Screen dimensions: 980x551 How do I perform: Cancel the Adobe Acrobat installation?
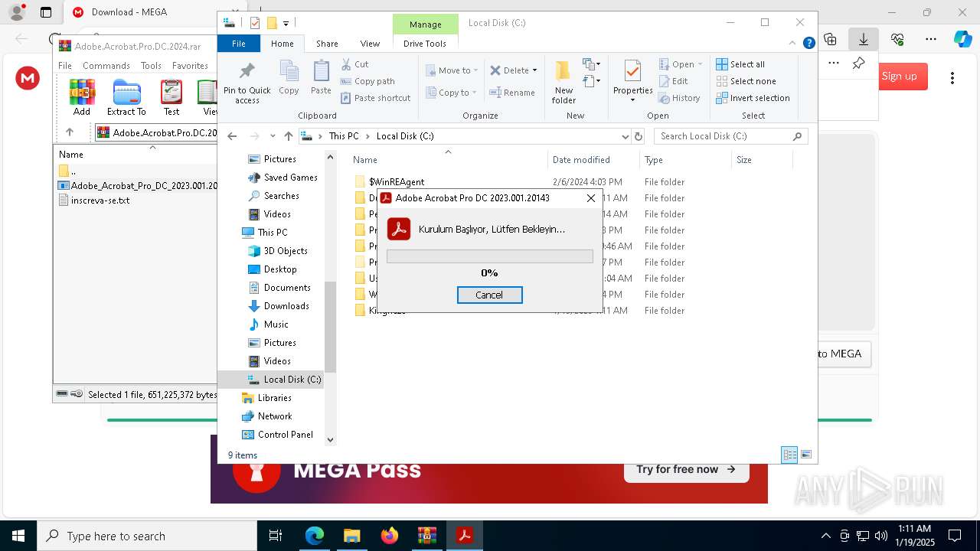tap(489, 295)
